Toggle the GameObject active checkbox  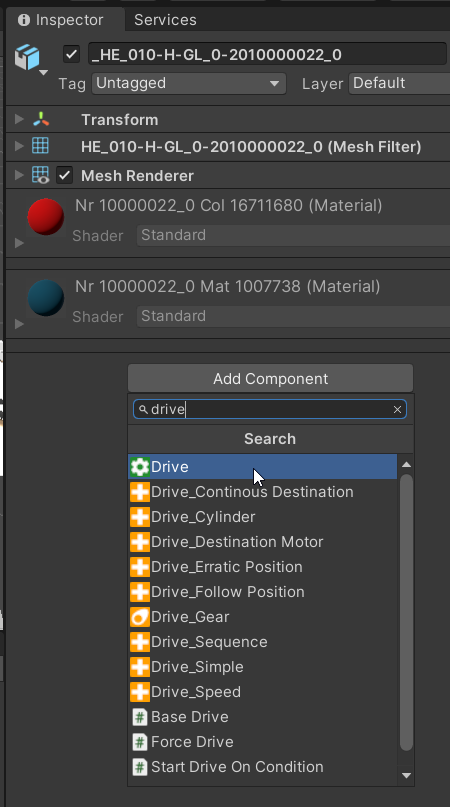[x=71, y=54]
